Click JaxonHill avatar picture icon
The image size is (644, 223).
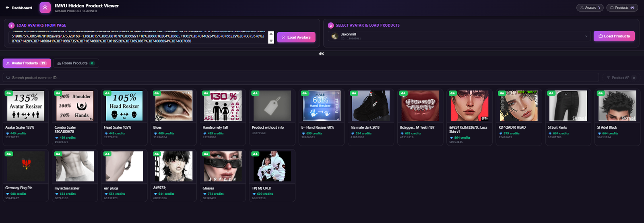tap(334, 36)
